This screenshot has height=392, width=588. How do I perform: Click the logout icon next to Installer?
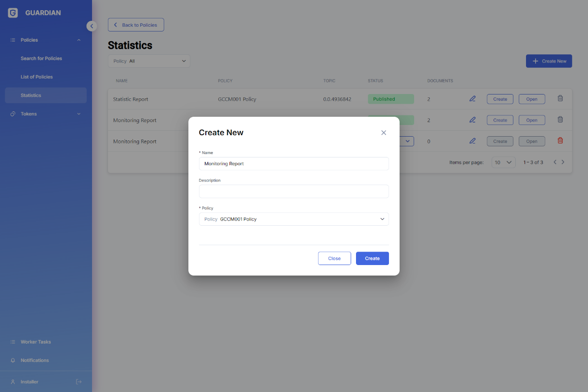(x=79, y=382)
